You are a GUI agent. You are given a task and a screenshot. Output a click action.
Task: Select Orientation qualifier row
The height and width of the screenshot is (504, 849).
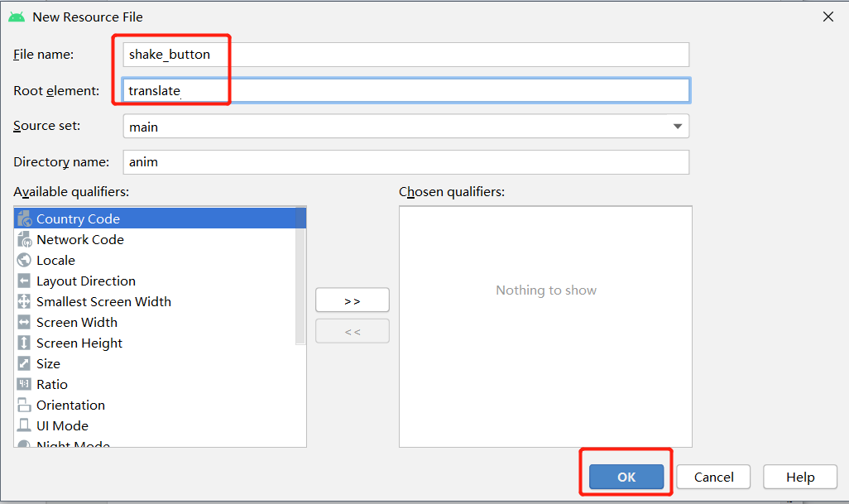click(160, 405)
